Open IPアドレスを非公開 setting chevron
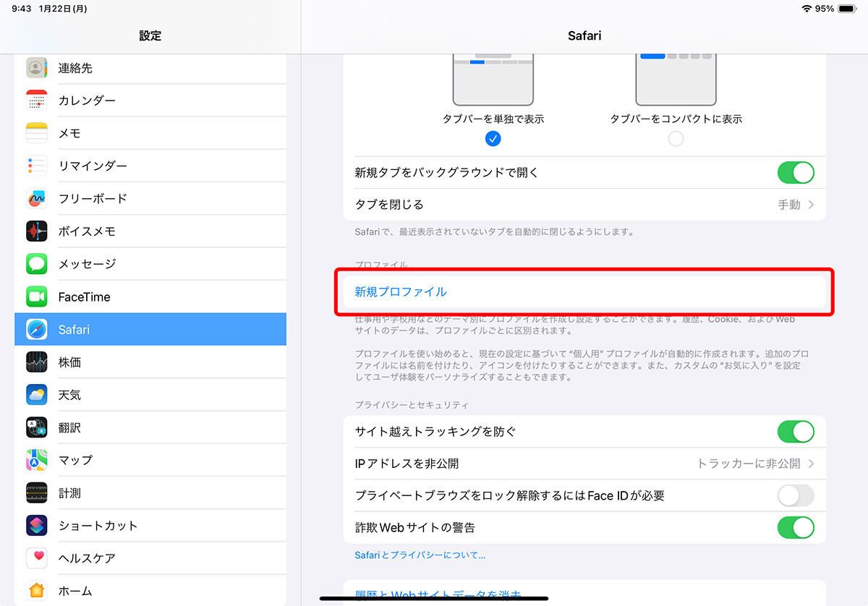This screenshot has height=606, width=868. tap(811, 464)
